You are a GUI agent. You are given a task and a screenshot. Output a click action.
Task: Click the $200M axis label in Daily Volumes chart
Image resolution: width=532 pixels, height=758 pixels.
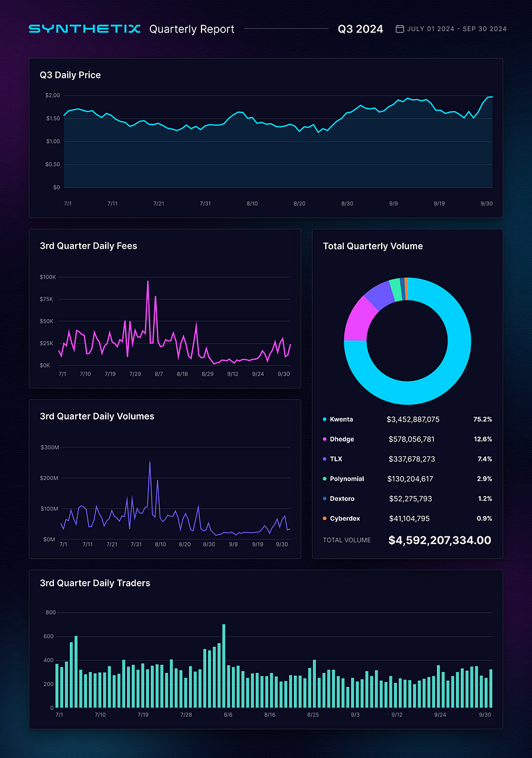point(49,478)
